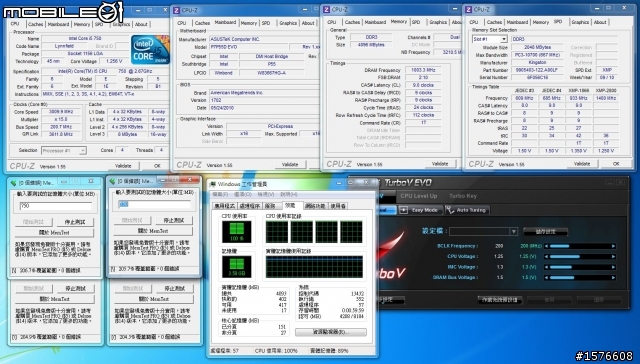
Task: Open the 處理程序 tab in Task Manager
Action: coord(250,206)
